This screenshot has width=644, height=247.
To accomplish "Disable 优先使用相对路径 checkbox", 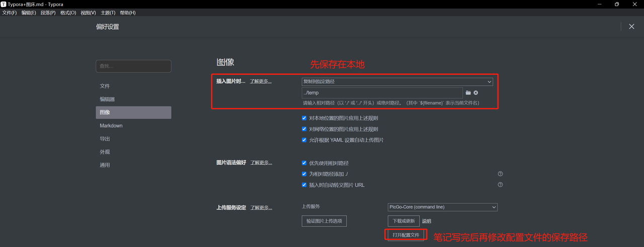I will pyautogui.click(x=304, y=163).
